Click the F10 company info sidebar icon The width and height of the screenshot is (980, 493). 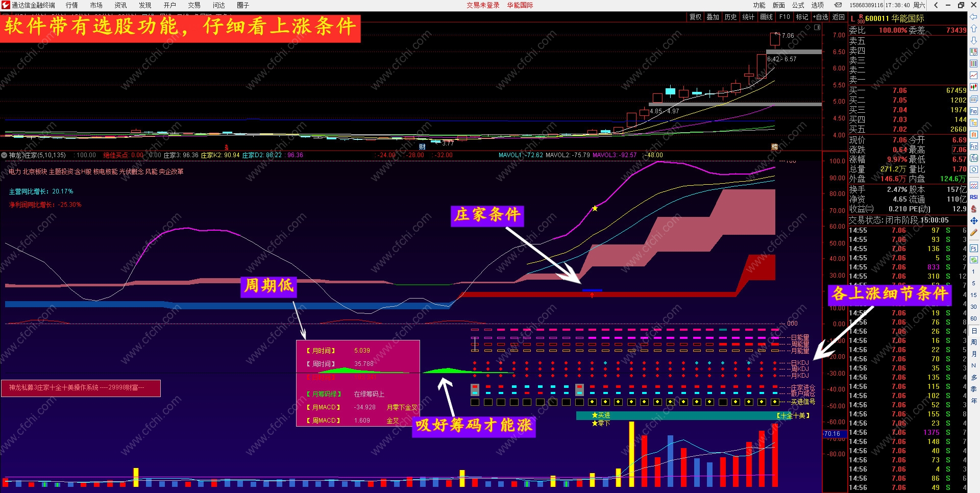[974, 111]
